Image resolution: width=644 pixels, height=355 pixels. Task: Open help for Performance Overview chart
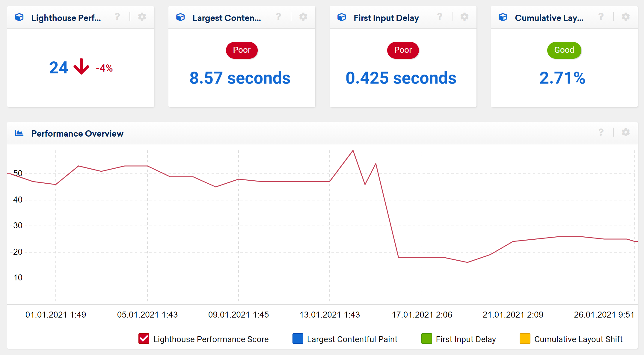click(601, 132)
